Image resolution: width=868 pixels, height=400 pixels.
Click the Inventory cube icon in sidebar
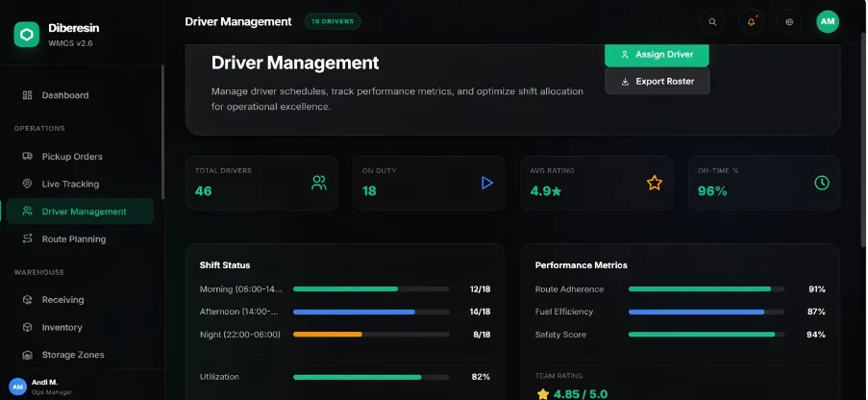(27, 328)
